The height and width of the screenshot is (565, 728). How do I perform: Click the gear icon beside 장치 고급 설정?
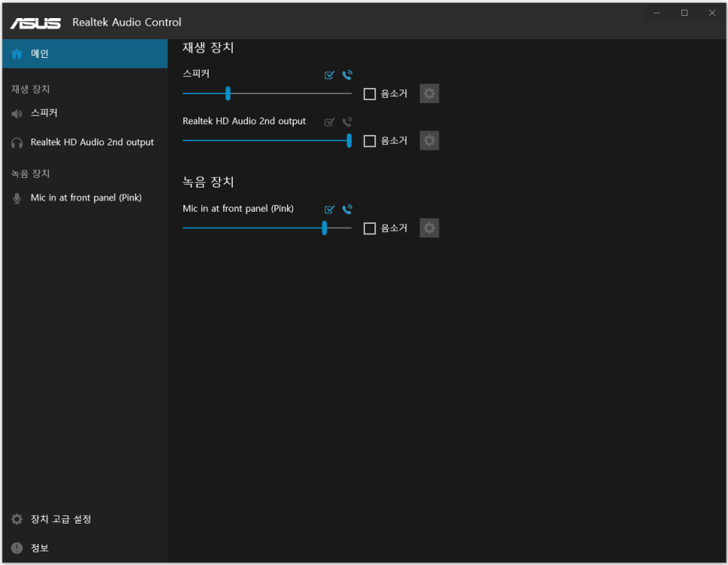(17, 519)
